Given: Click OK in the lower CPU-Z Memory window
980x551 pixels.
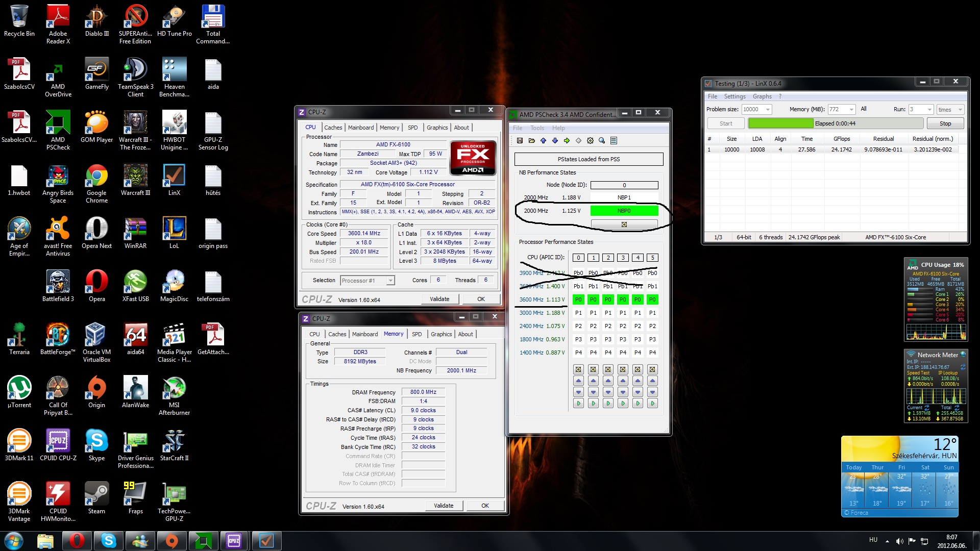Looking at the screenshot, I should point(485,506).
